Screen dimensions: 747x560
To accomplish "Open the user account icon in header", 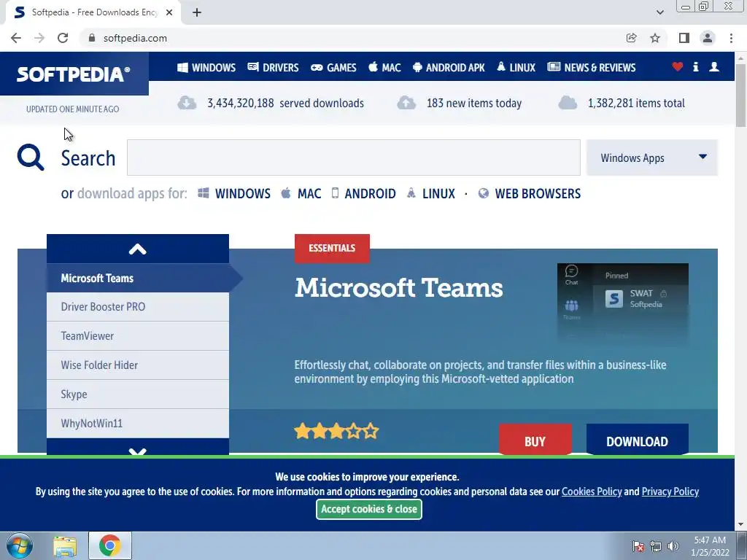I will coord(714,66).
